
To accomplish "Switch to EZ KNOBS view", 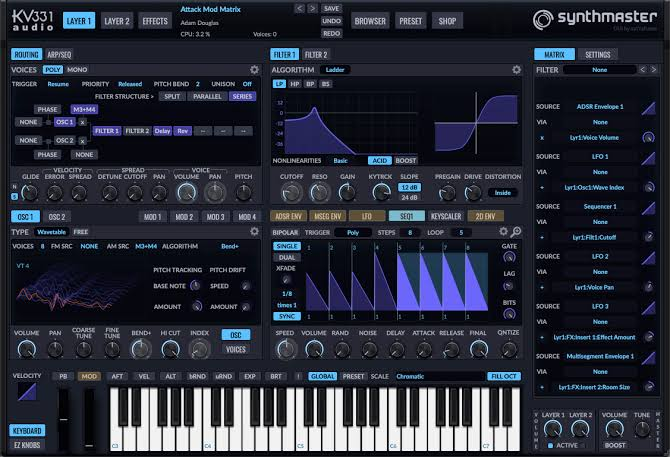I will [x=27, y=445].
